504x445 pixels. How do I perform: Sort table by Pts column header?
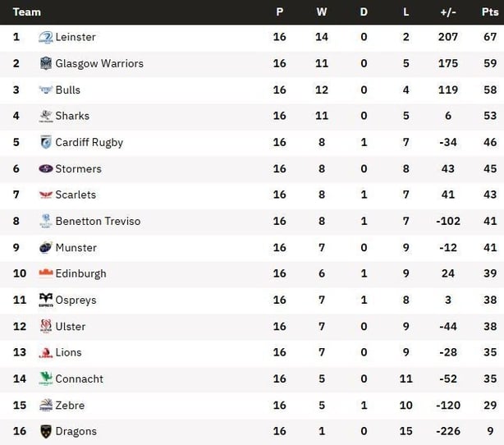tap(490, 11)
